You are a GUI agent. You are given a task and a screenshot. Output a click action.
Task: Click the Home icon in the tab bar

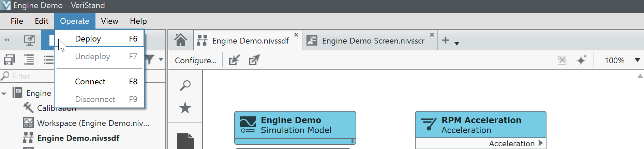pos(180,40)
